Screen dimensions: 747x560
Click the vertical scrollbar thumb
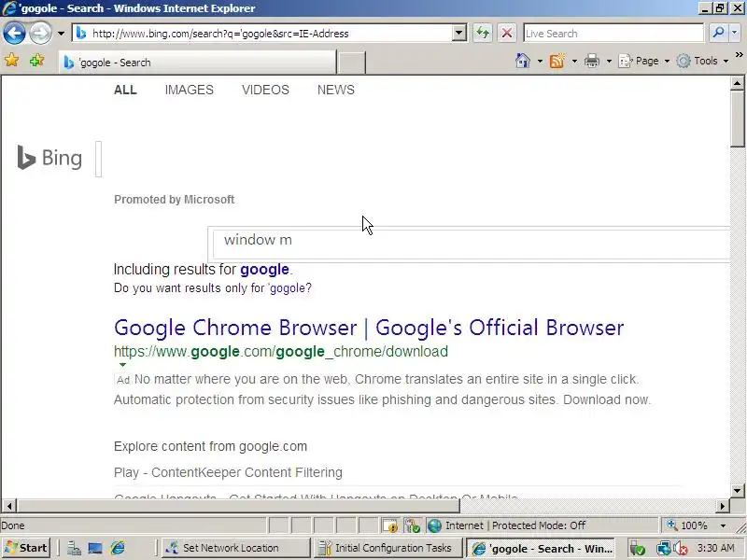[737, 119]
